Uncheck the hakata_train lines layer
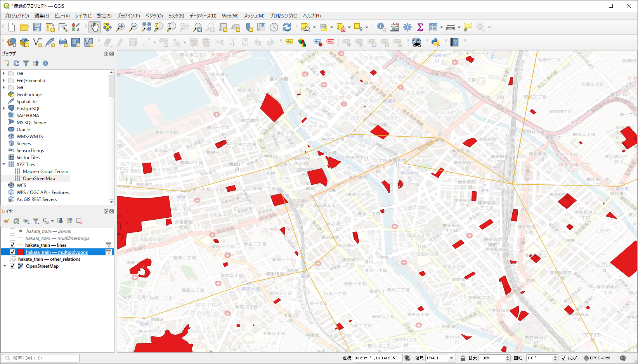The image size is (638, 364). click(12, 245)
